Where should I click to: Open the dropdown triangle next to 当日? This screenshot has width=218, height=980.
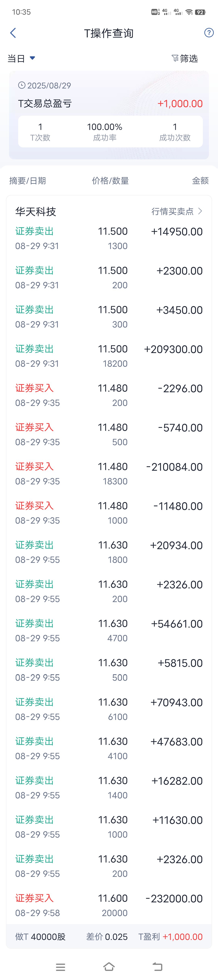click(32, 58)
